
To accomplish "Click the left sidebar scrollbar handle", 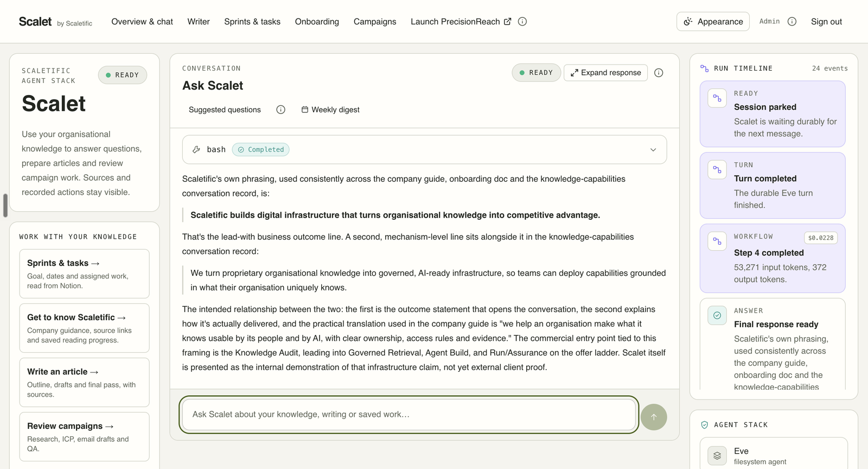I will click(x=5, y=205).
